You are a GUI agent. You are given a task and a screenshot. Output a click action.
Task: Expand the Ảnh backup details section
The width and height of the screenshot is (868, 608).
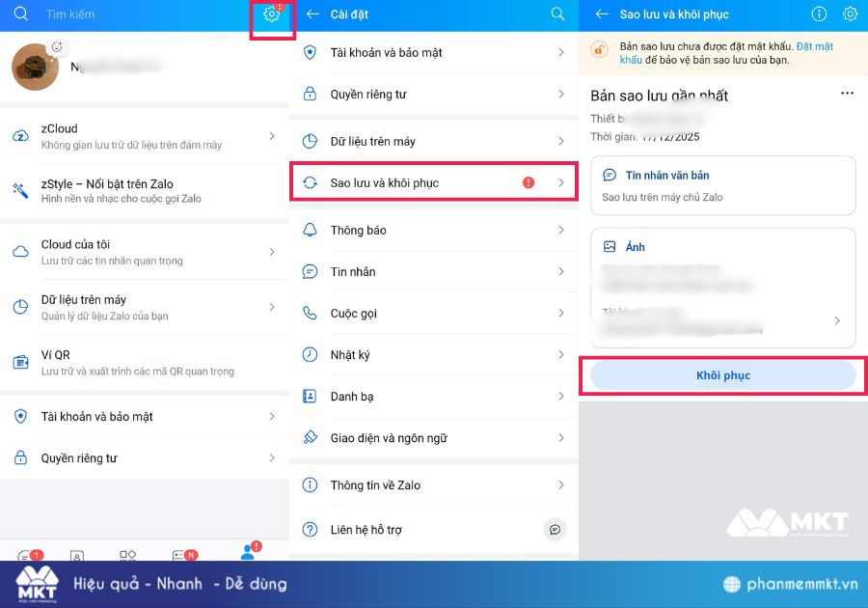pos(837,320)
